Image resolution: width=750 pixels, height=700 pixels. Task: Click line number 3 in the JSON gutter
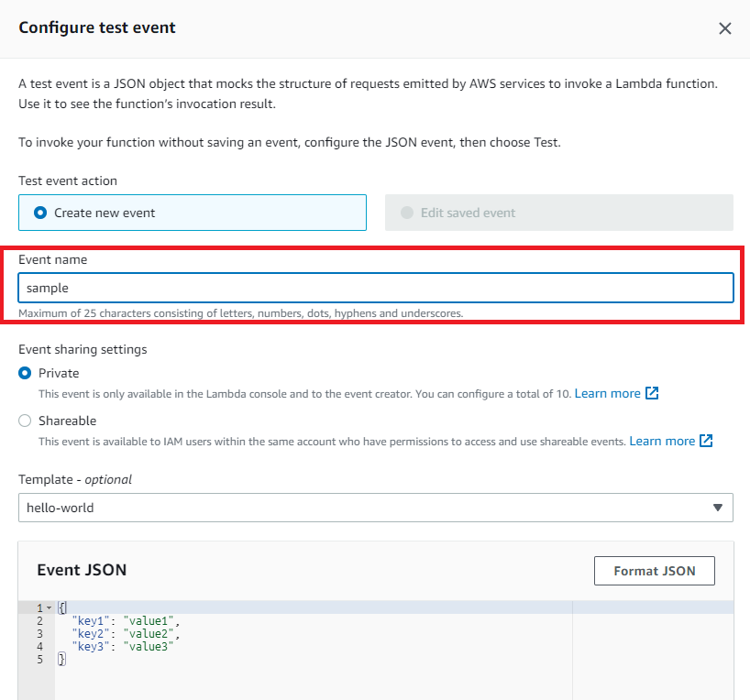(40, 632)
